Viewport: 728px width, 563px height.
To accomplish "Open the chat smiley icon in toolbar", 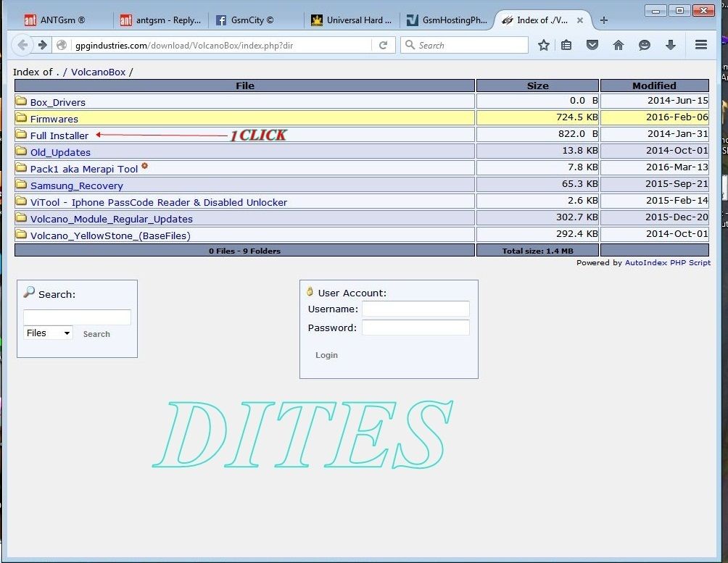I will tap(644, 45).
